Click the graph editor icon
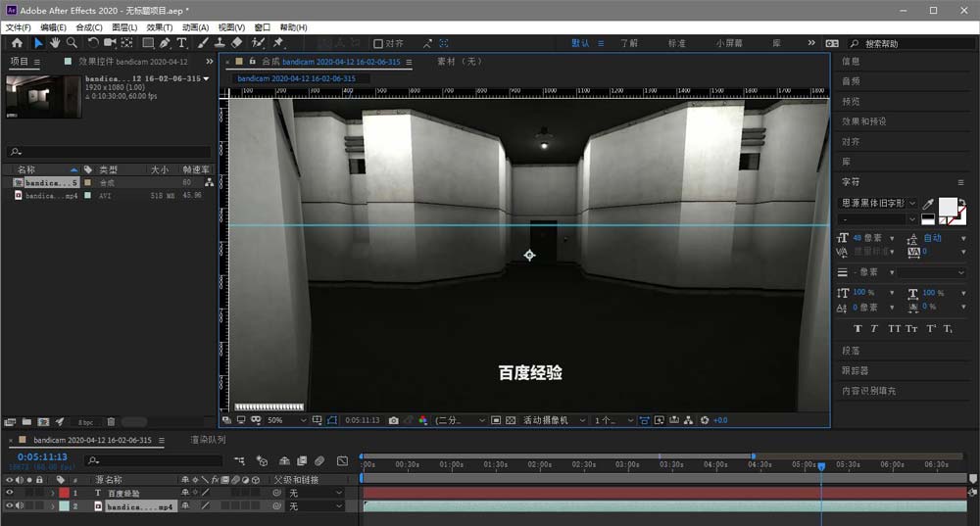980x526 pixels. pyautogui.click(x=342, y=461)
